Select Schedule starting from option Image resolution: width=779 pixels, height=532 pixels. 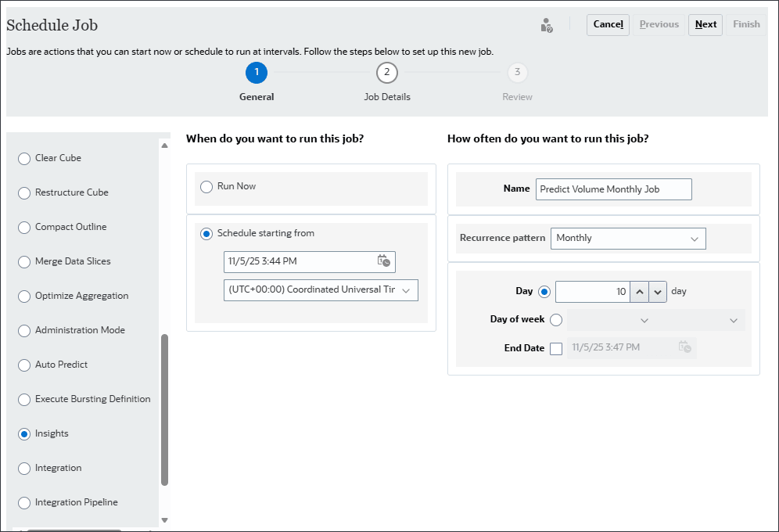point(206,233)
